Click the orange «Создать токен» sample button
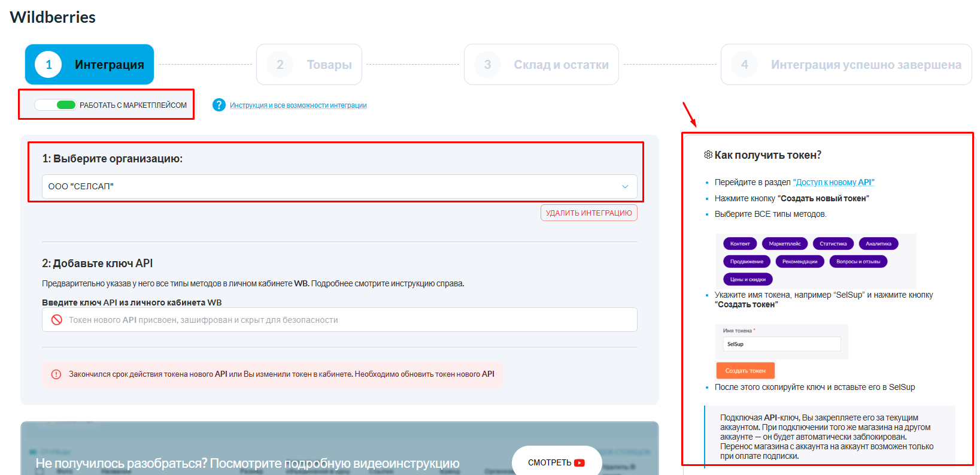The height and width of the screenshot is (475, 980). click(x=745, y=371)
